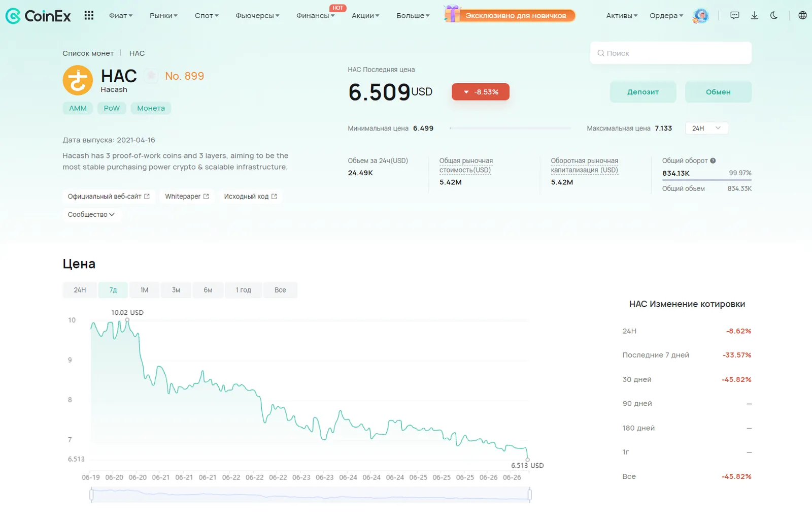Viewport: 812px width, 519px height.
Task: Select the 1 год chart tab
Action: point(244,290)
